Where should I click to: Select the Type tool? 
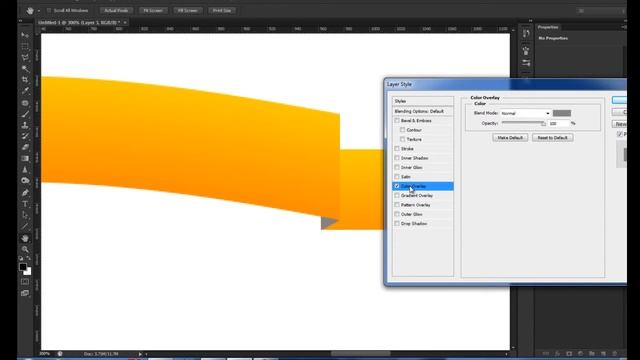pyautogui.click(x=25, y=204)
